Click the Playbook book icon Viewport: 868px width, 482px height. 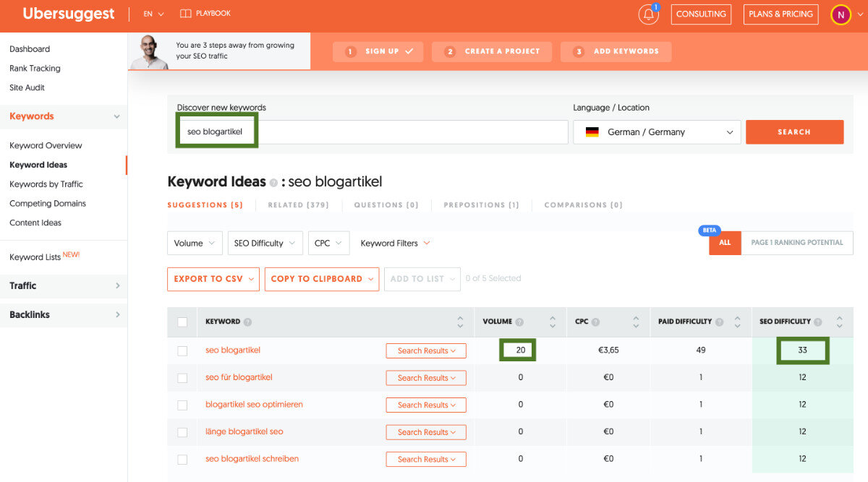tap(186, 14)
